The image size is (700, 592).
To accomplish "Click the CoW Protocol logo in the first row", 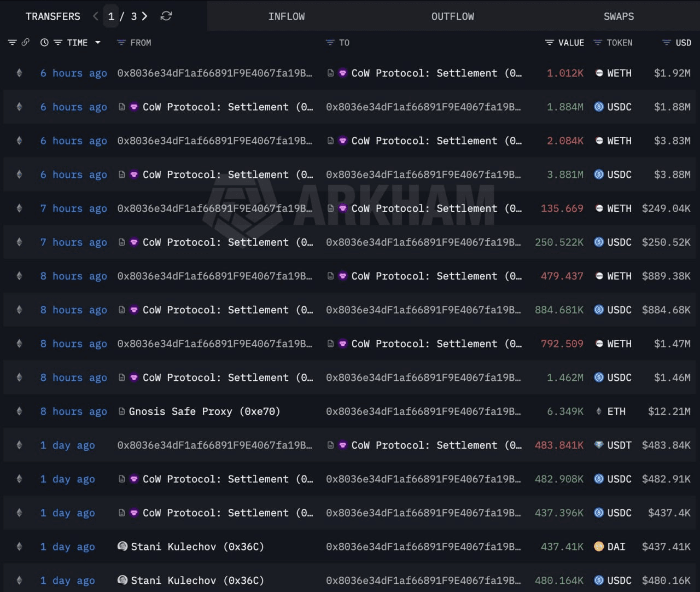I will pos(343,73).
